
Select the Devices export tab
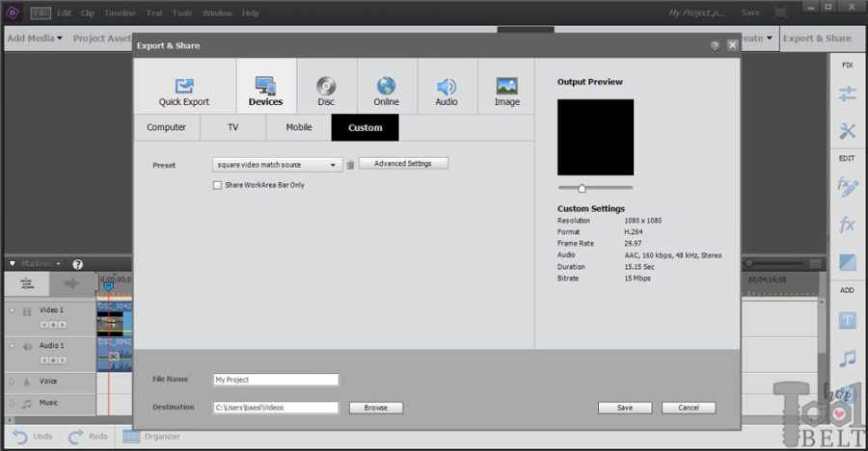266,87
